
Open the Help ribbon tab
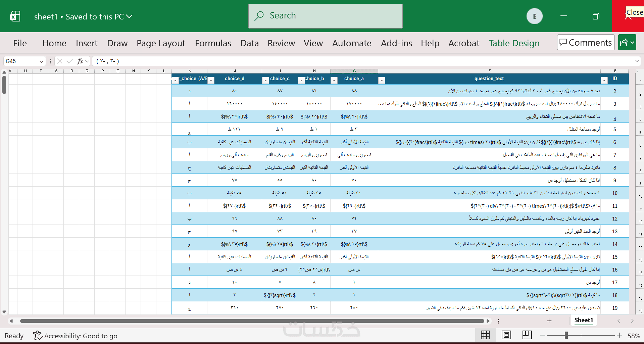430,43
